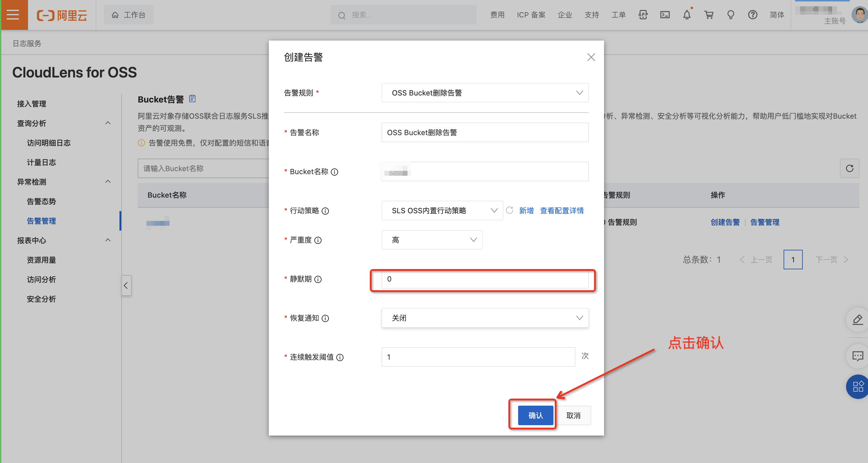This screenshot has width=868, height=463.
Task: Click the 查看配置详情 link
Action: 562,210
